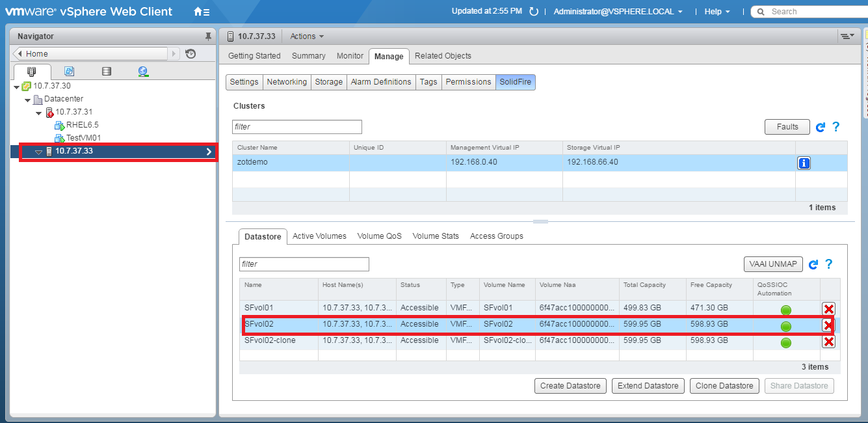Viewport: 868px width, 423px height.
Task: Open the Actions dropdown menu
Action: pos(307,36)
